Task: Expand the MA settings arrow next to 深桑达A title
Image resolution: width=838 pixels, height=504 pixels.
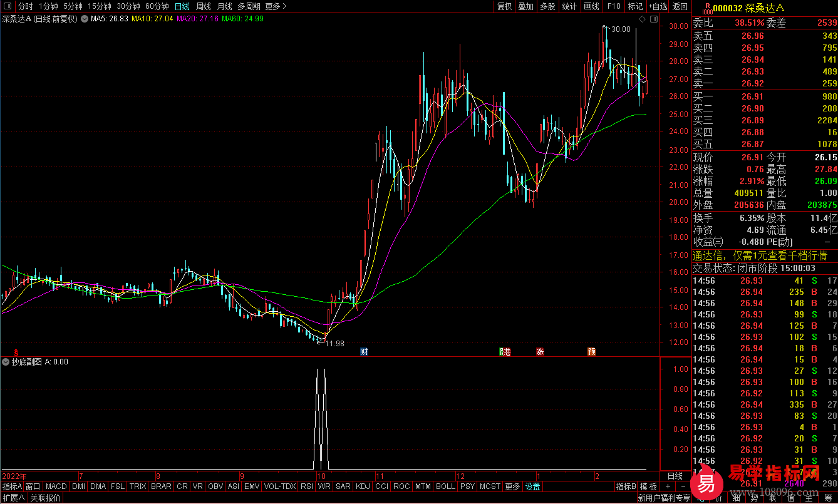Action: [85, 19]
